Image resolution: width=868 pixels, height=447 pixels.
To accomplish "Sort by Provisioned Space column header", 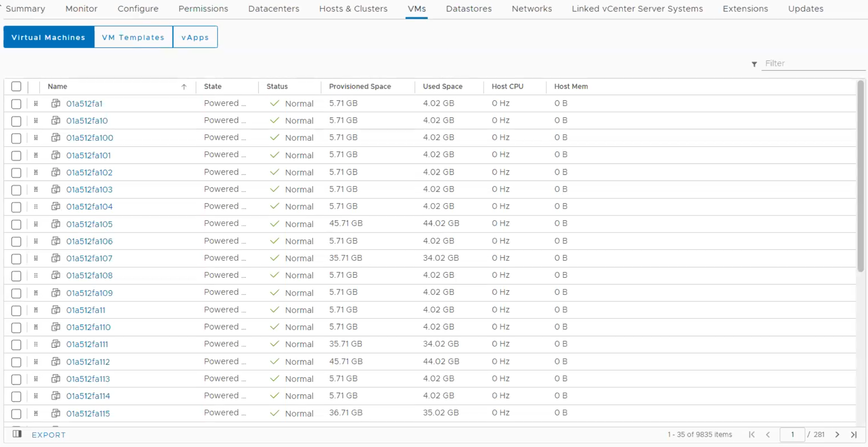I will pyautogui.click(x=359, y=86).
